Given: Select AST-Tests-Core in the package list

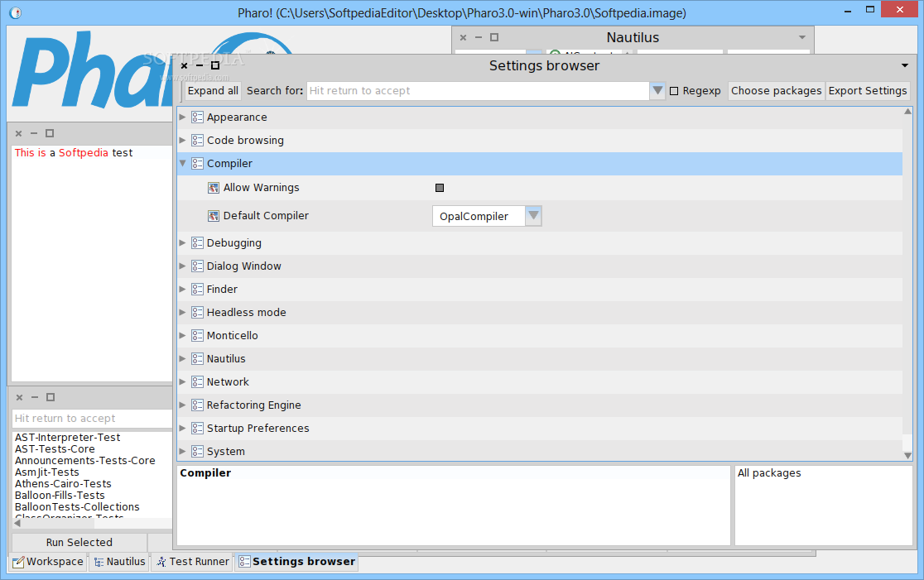Looking at the screenshot, I should (x=55, y=448).
